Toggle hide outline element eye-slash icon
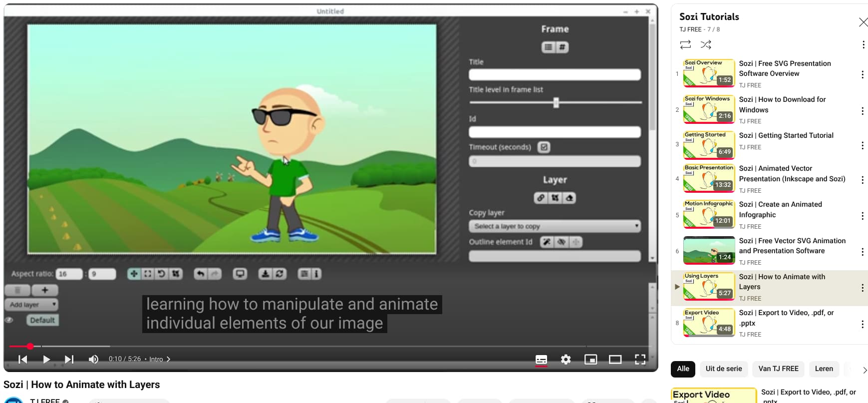Screen dimensions: 868x403 click(x=562, y=242)
